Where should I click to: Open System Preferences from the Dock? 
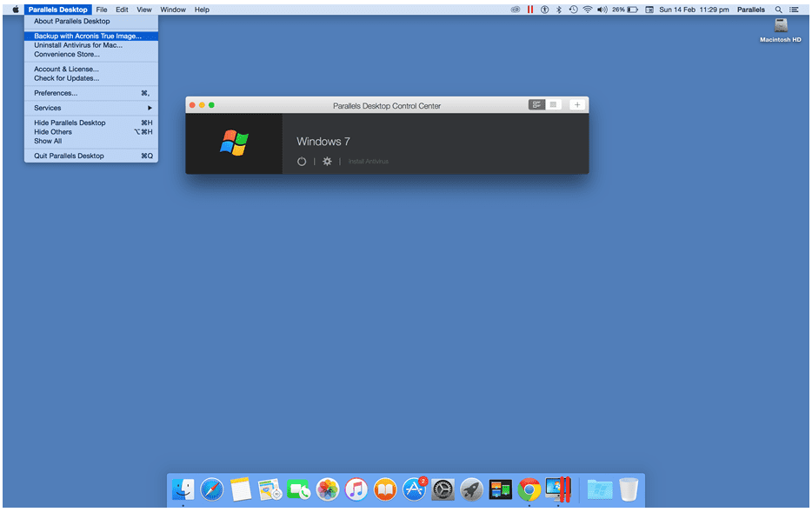click(x=443, y=489)
